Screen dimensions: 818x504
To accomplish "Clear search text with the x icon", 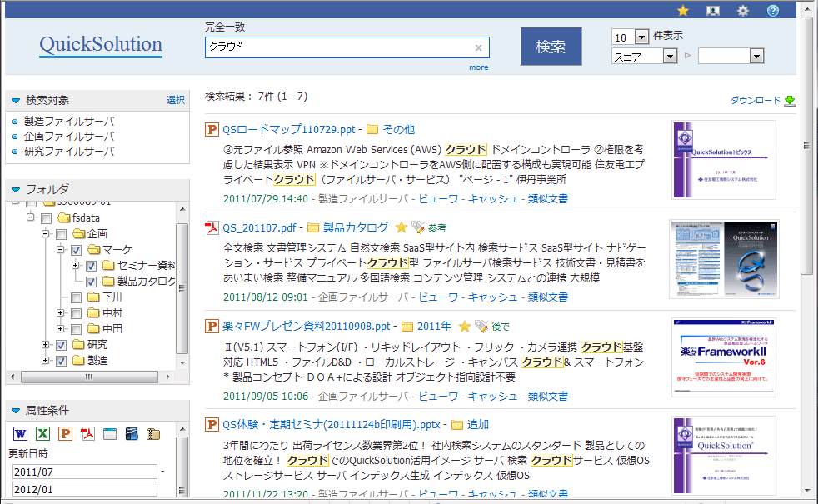I will click(478, 47).
